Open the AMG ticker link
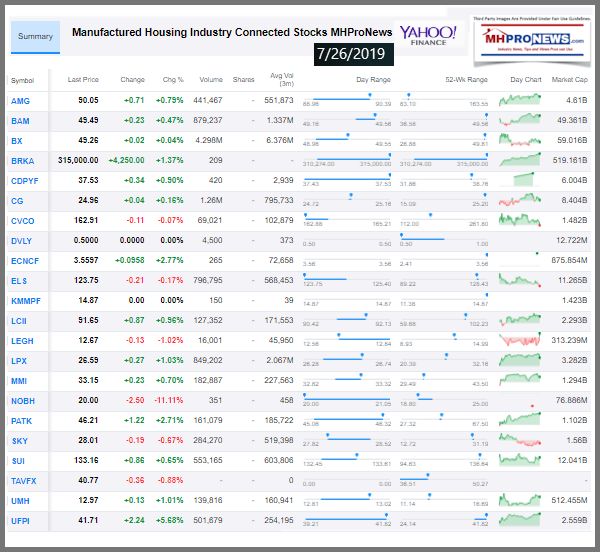This screenshot has height=552, width=600. coord(20,101)
